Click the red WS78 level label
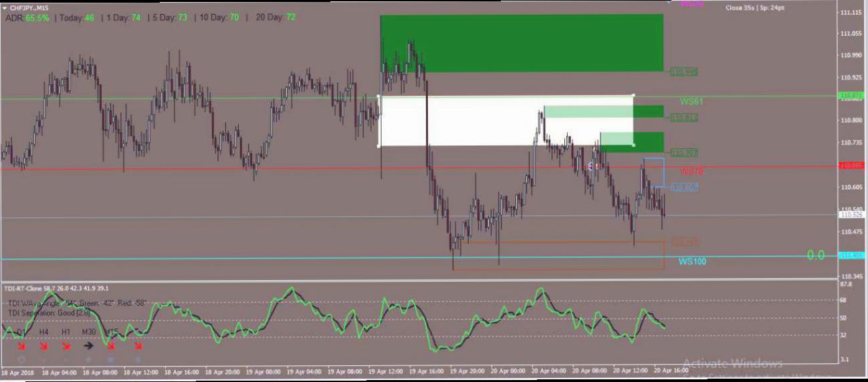Viewport: 868px width, 382px height. 691,172
